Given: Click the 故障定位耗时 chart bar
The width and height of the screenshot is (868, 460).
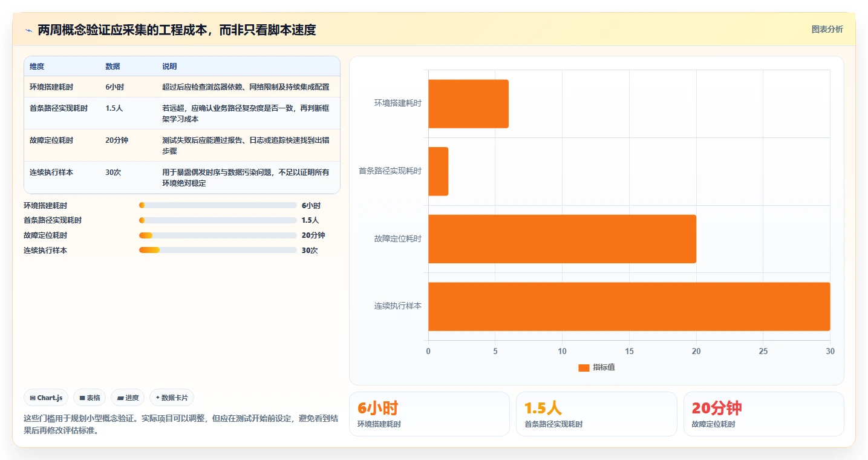Looking at the screenshot, I should point(562,238).
